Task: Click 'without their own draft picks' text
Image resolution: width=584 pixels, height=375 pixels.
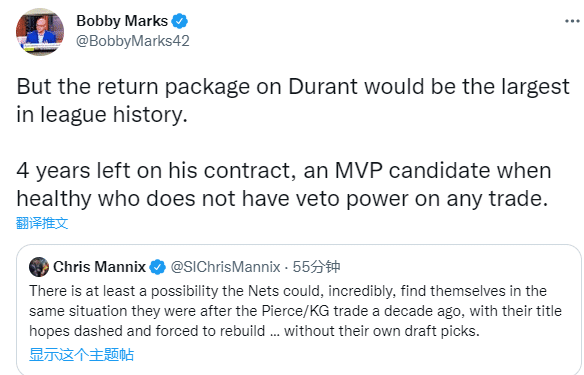Action: pyautogui.click(x=382, y=331)
